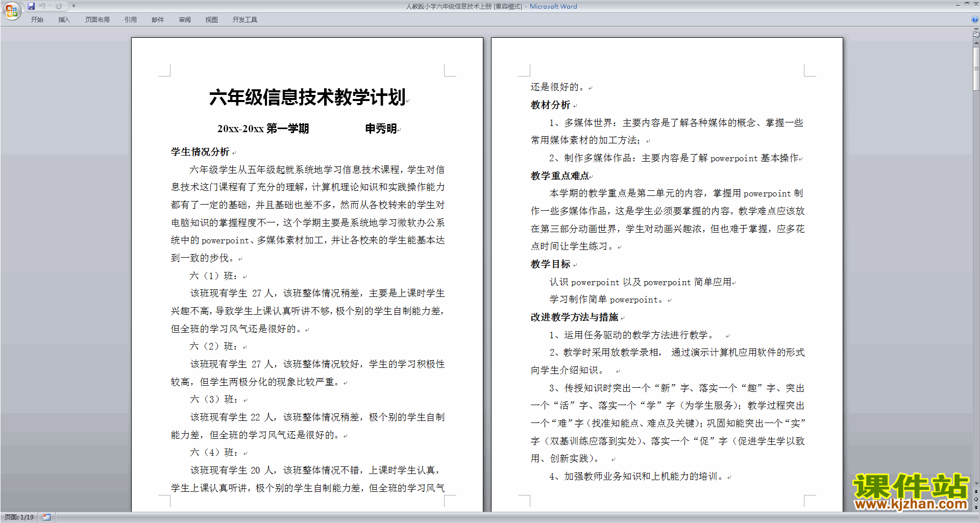
Task: Click the line 六（3）班：
Action: [x=213, y=400]
